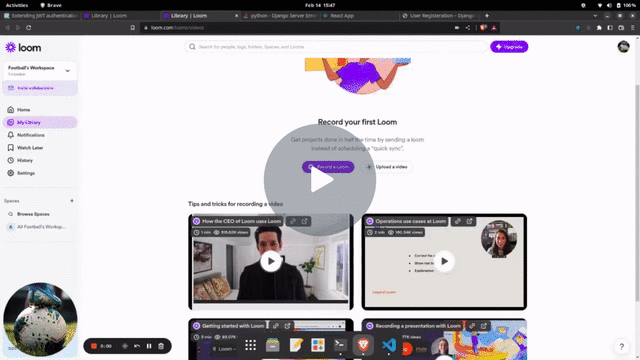This screenshot has width=640, height=360.
Task: Focus the Loom search field
Action: tap(336, 47)
